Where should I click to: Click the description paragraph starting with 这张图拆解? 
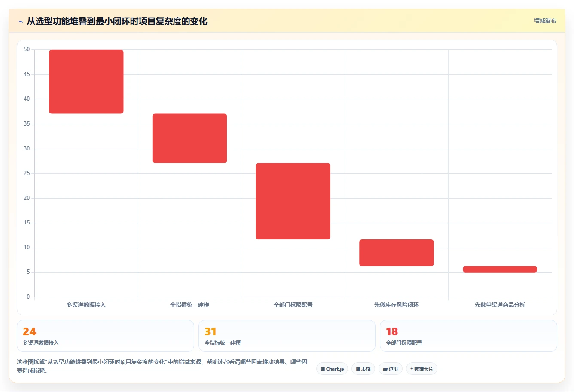pos(162,366)
